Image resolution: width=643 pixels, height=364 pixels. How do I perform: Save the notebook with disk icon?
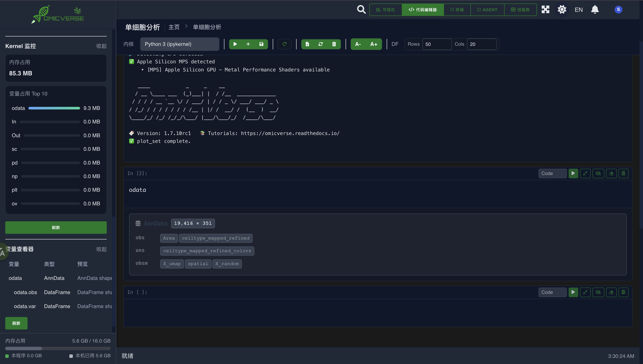point(261,44)
